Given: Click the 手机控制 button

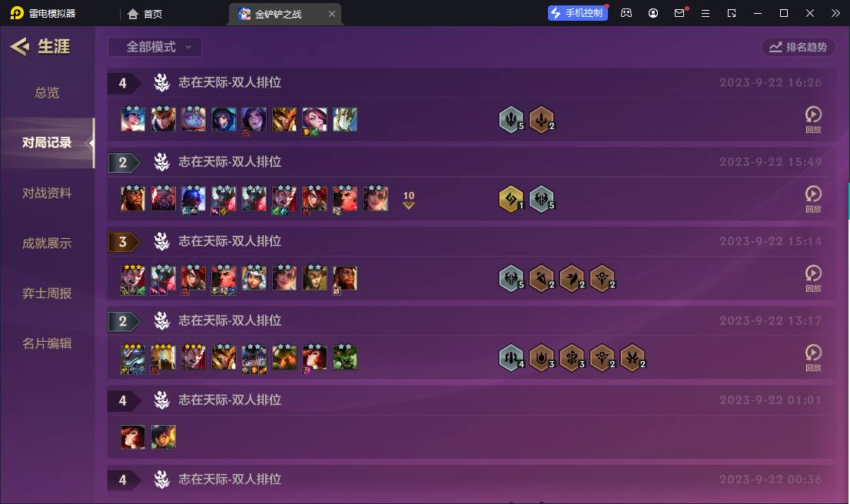Looking at the screenshot, I should [x=578, y=13].
